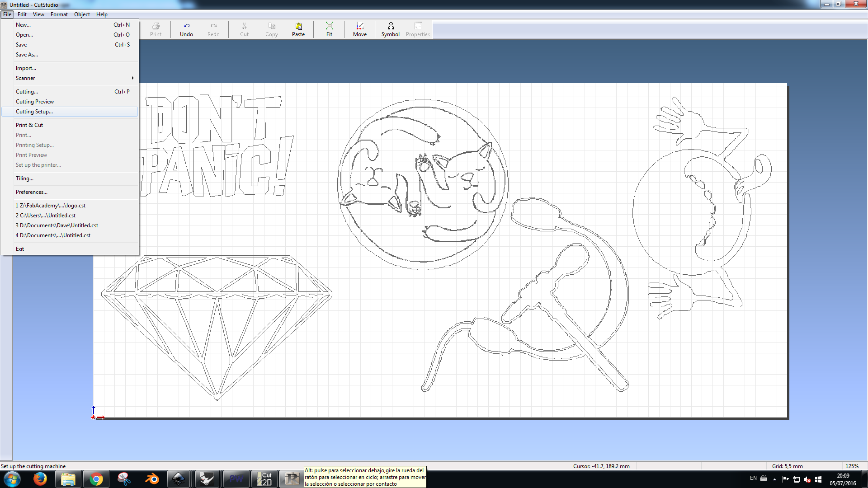The width and height of the screenshot is (868, 488).
Task: Open the Edit menu
Action: (22, 14)
